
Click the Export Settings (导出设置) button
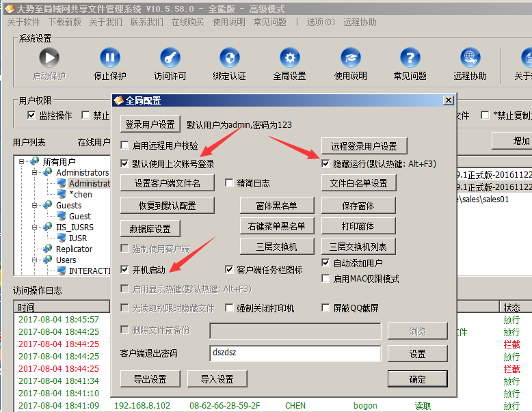(x=150, y=379)
